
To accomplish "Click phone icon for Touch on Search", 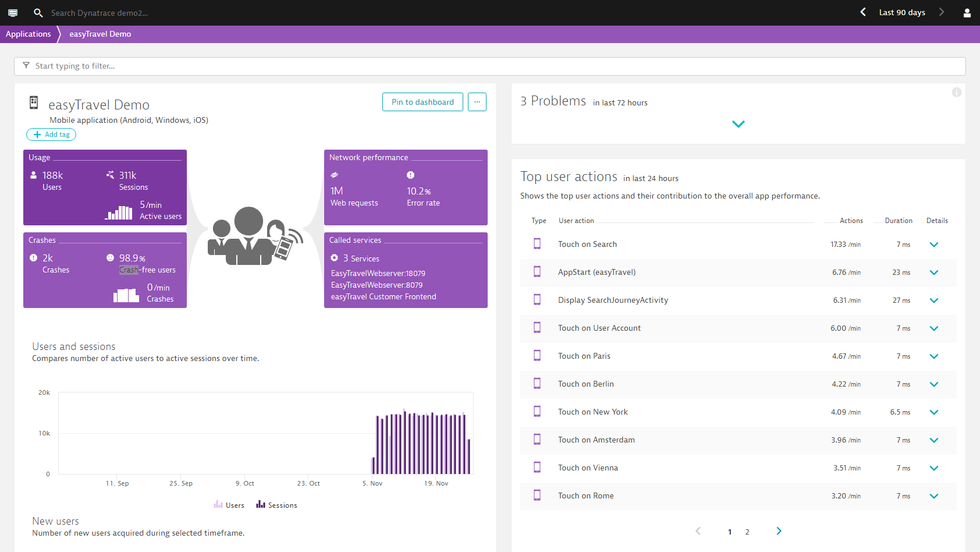I will tap(537, 244).
